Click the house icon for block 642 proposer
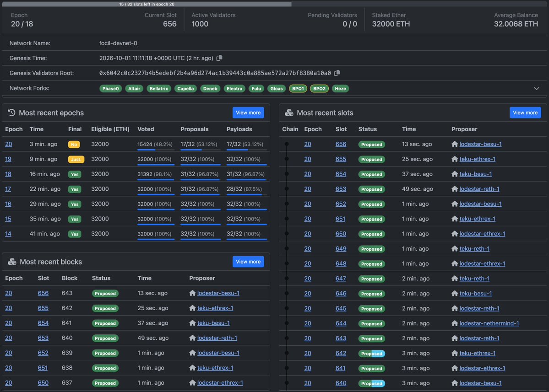This screenshot has height=392, width=549. (192, 308)
